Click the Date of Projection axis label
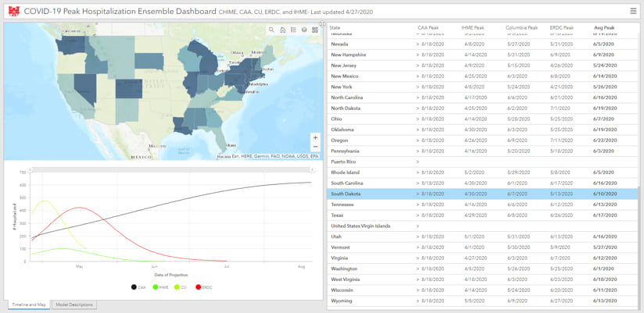The width and height of the screenshot is (644, 313). 171,275
